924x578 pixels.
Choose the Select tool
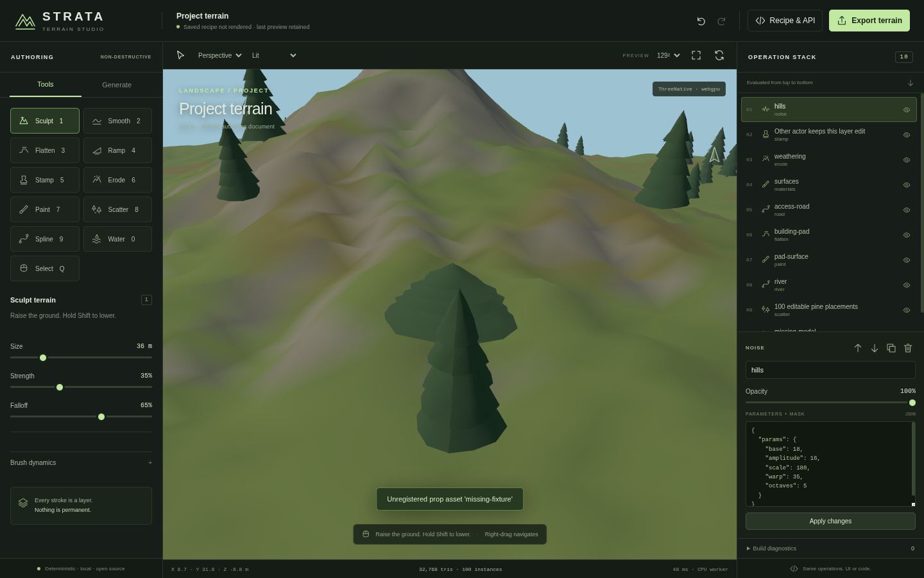click(x=45, y=268)
